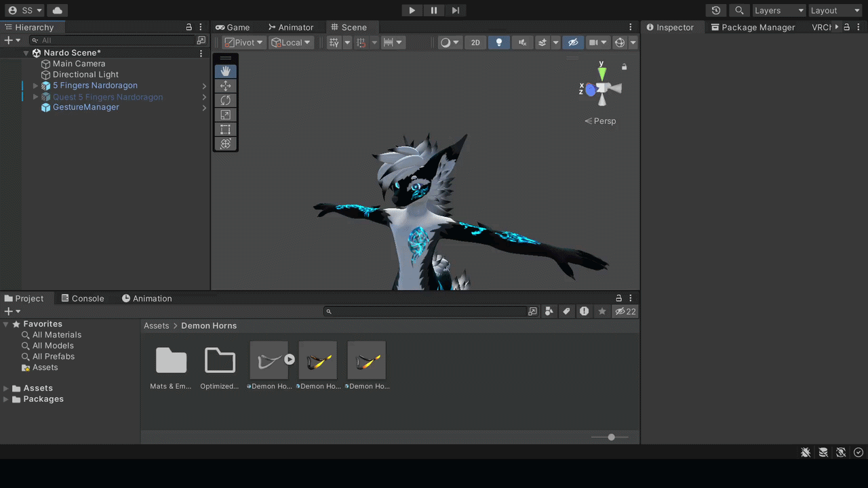Screen dimensions: 868x488
Task: Select the Inspector tab
Action: [670, 27]
